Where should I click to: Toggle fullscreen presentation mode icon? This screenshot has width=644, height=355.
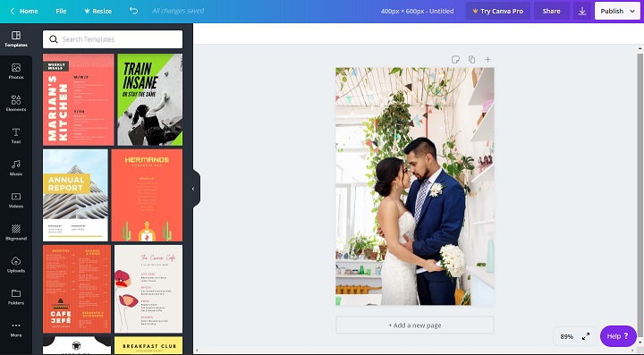586,336
